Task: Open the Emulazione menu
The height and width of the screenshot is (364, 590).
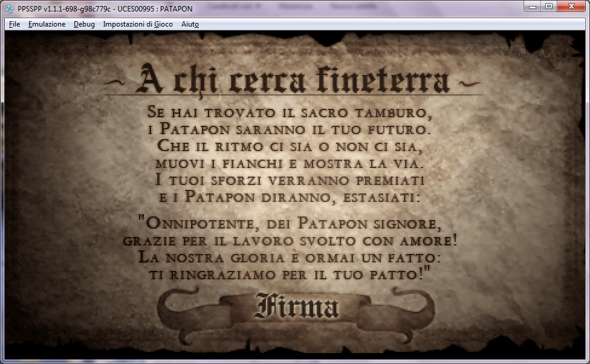Action: [47, 24]
